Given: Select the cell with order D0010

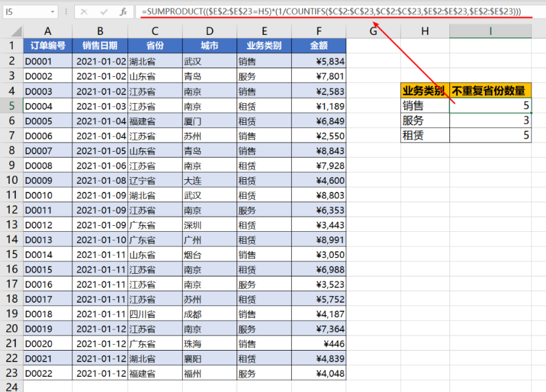Looking at the screenshot, I should coord(48,195).
